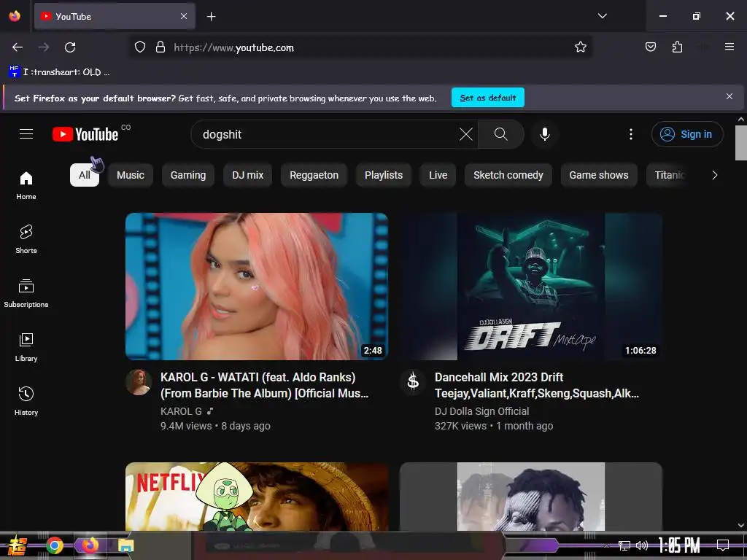Screen dimensions: 747x560
Task: Click the scrollbar down arrow
Action: point(741,525)
